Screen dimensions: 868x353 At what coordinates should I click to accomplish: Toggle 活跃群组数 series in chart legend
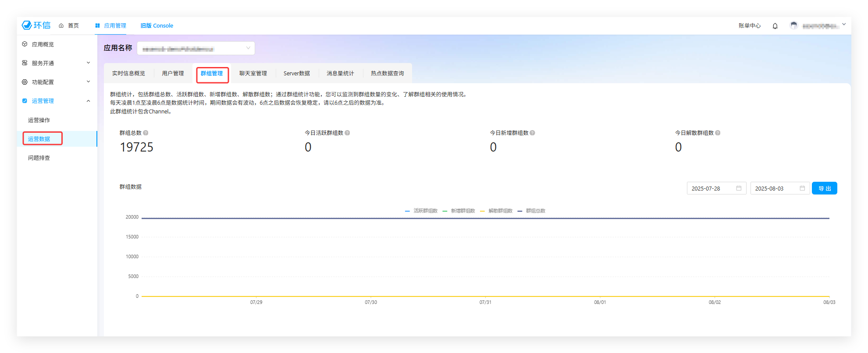(421, 211)
